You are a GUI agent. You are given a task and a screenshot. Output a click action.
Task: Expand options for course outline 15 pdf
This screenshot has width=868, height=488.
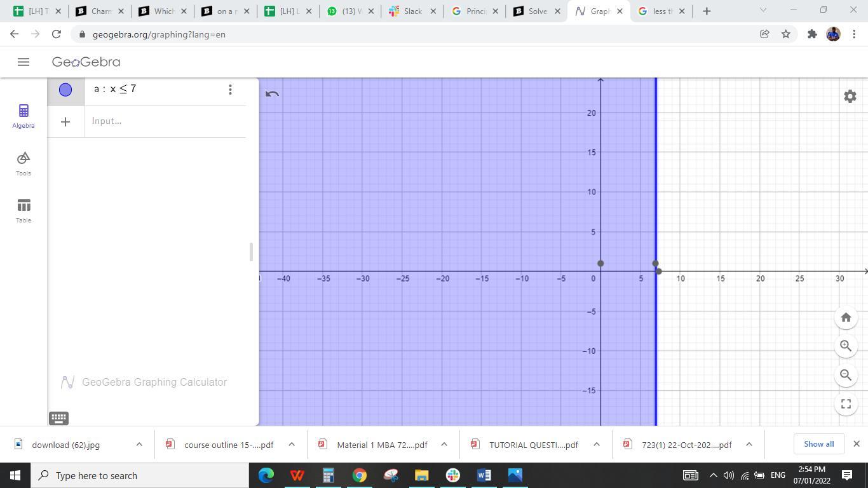click(x=292, y=444)
